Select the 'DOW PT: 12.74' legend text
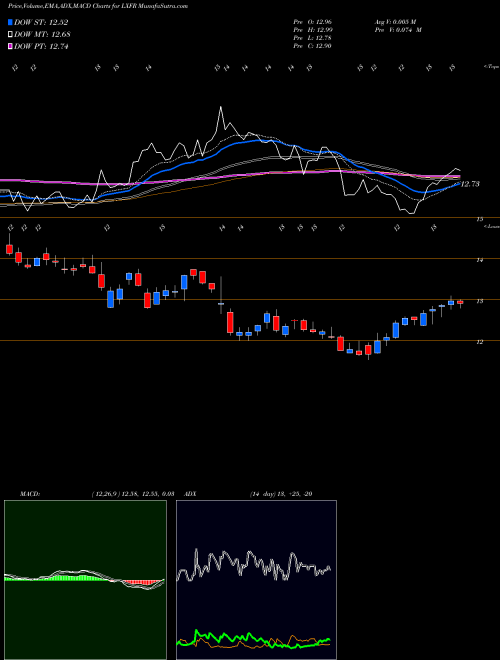The image size is (500, 660). [41, 46]
